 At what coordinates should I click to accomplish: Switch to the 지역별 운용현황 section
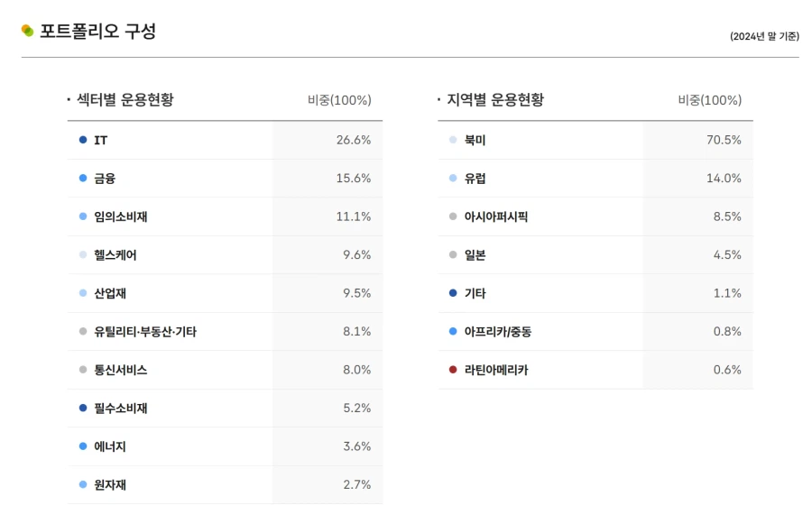[492, 100]
